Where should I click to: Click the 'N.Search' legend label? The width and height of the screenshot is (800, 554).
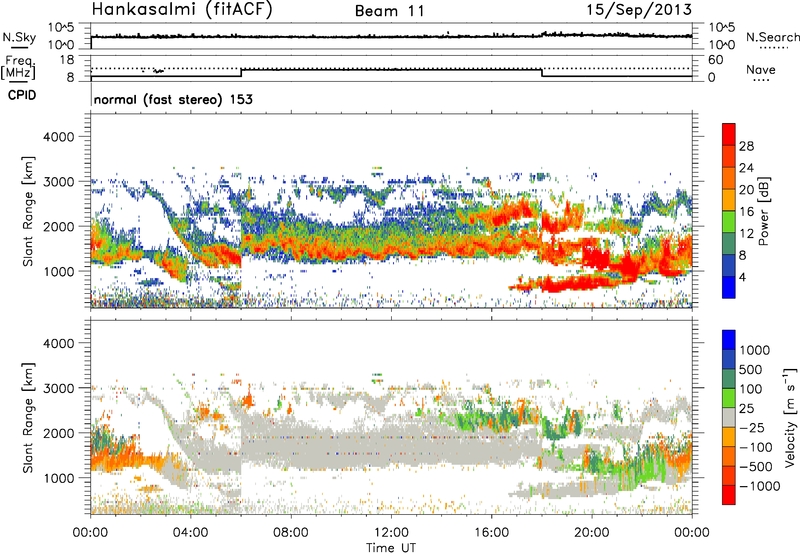pyautogui.click(x=772, y=37)
